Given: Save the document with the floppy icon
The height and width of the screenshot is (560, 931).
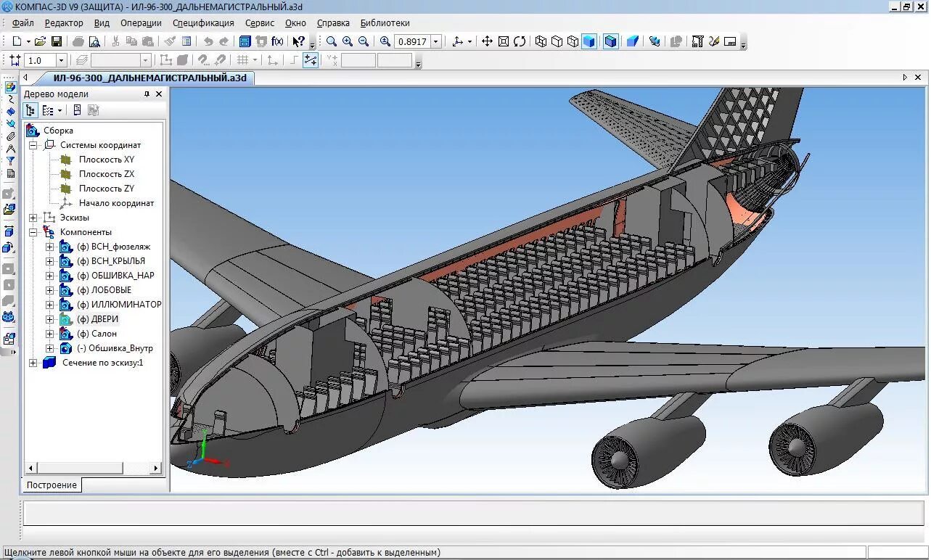Looking at the screenshot, I should [57, 41].
